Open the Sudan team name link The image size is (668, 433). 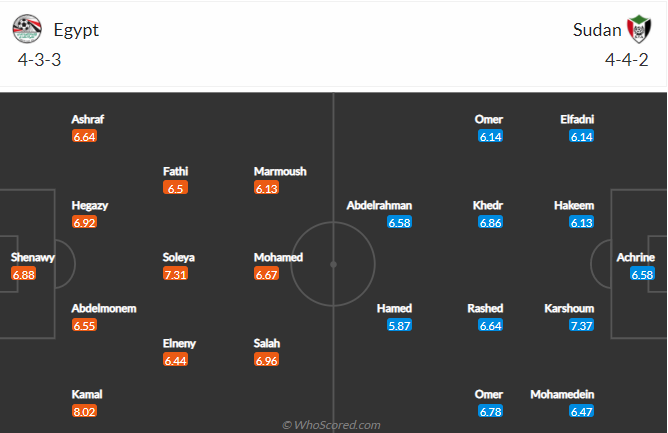pos(597,30)
